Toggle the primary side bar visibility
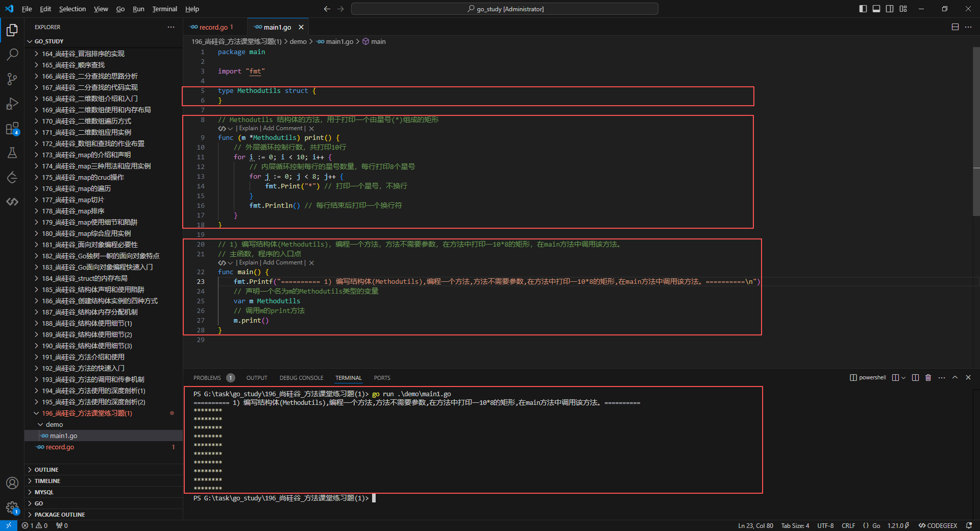This screenshot has height=531, width=980. click(x=863, y=9)
